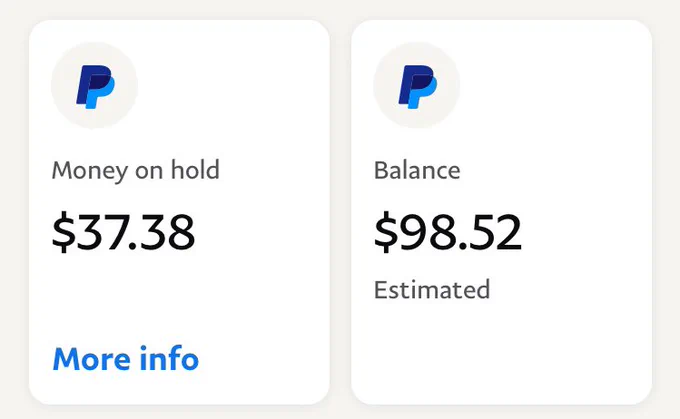
Task: Click the PayPal logo on Money on hold card
Action: pyautogui.click(x=95, y=85)
